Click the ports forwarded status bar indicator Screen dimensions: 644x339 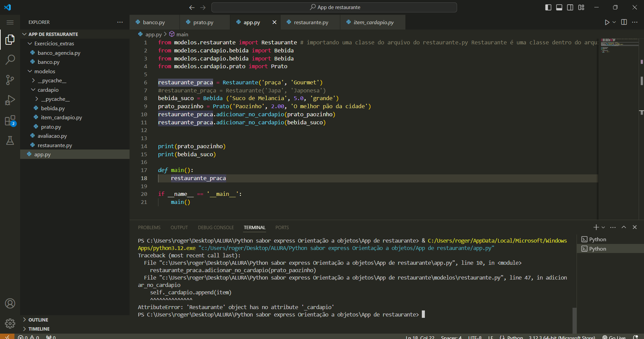(x=51, y=337)
